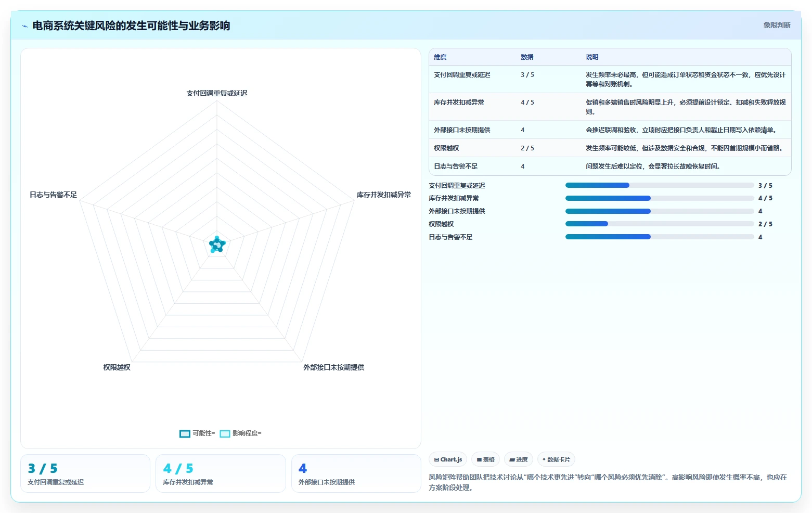The height and width of the screenshot is (513, 812).
Task: Click the 4 / 5 库存并发扣减异常 summary card
Action: click(221, 473)
